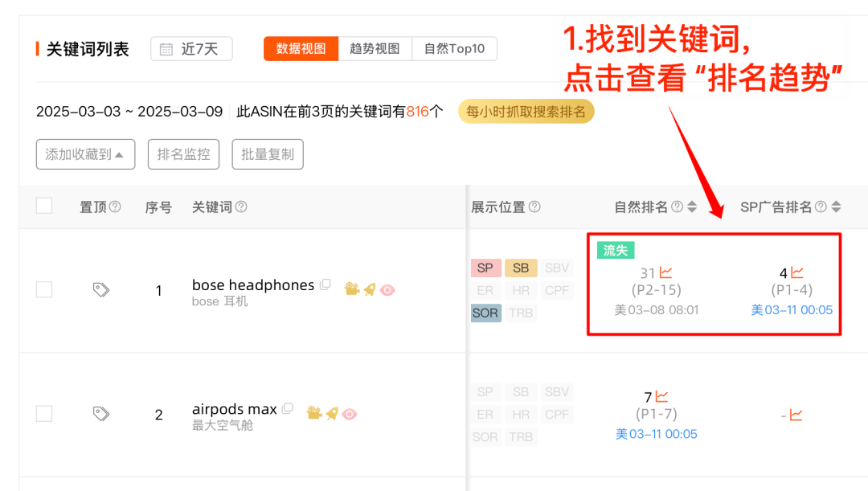Click the pin tag icon for bose headphones
Viewport: 868px width, 491px height.
(100, 289)
